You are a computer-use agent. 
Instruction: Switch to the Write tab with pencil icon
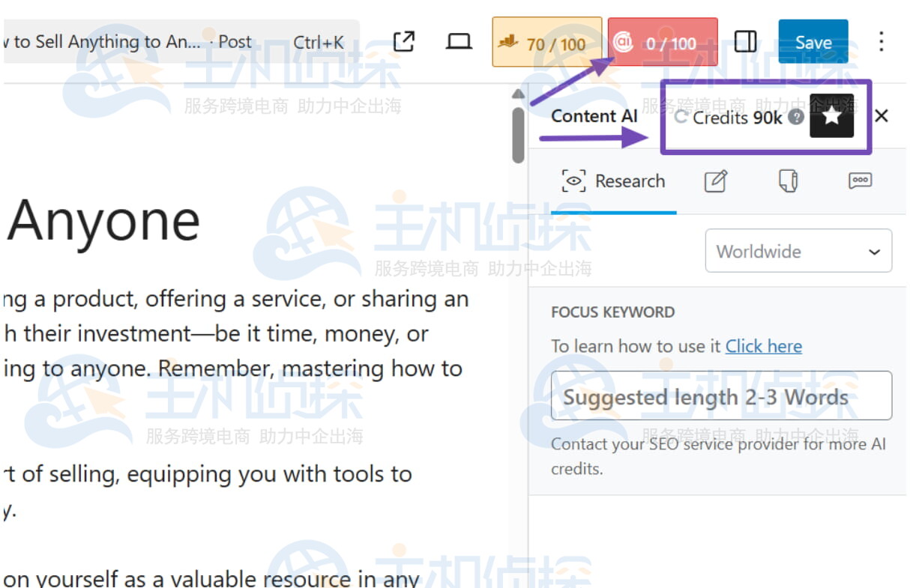click(x=715, y=181)
